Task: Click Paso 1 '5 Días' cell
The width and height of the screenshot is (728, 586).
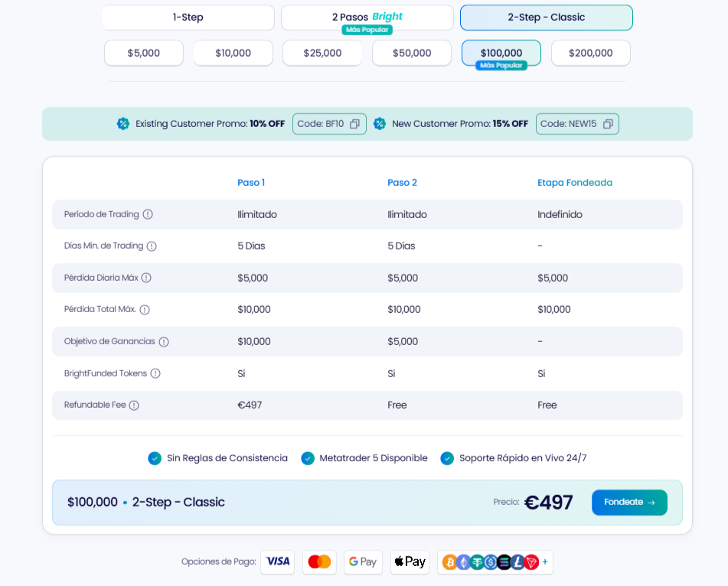Action: [251, 246]
